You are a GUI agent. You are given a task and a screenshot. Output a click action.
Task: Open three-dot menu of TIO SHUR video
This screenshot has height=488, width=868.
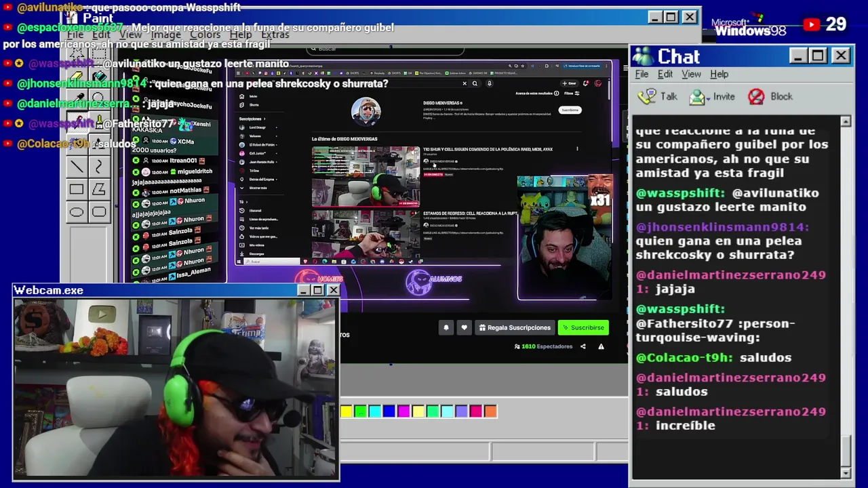pos(577,149)
